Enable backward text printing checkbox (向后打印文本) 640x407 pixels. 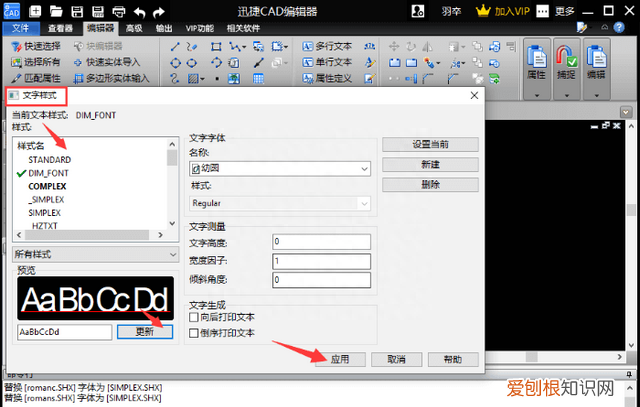coord(194,317)
